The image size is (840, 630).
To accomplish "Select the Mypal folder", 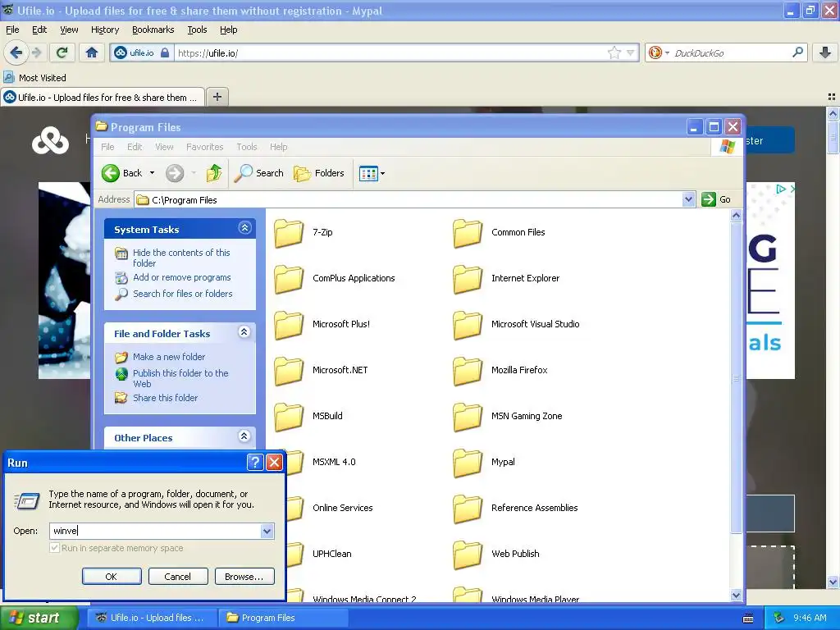I will coord(484,463).
